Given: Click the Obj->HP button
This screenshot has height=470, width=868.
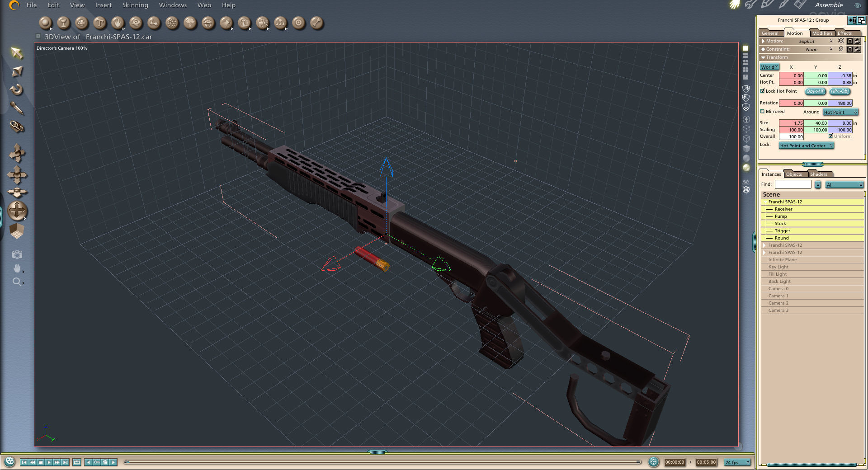Looking at the screenshot, I should (x=816, y=91).
